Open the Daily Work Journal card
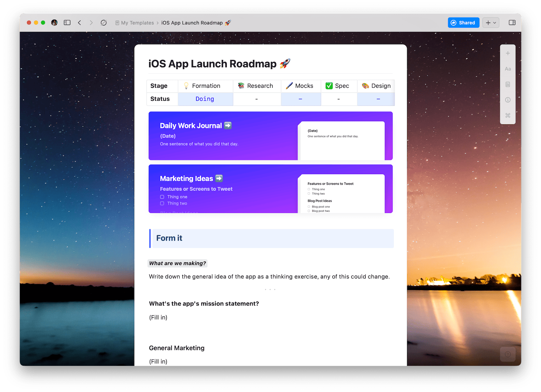 pyautogui.click(x=270, y=136)
